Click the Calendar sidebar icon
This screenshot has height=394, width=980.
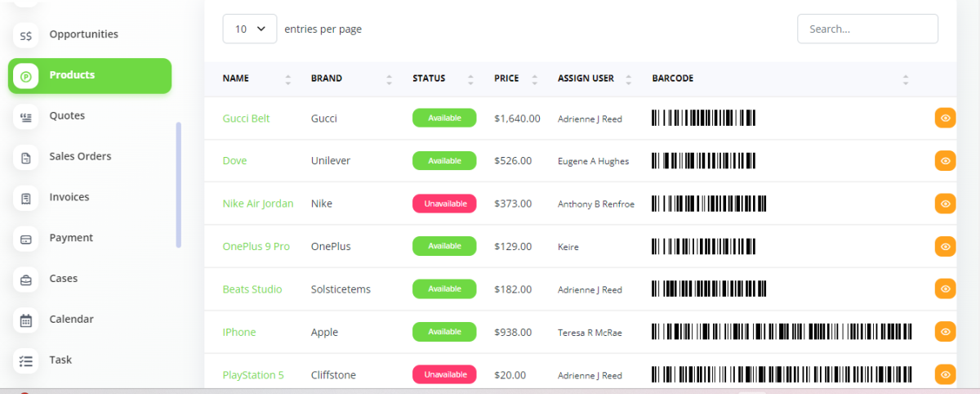pos(26,320)
